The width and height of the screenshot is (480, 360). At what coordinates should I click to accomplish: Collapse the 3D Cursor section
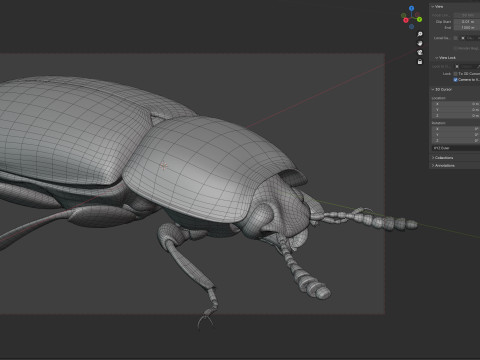tap(442, 89)
